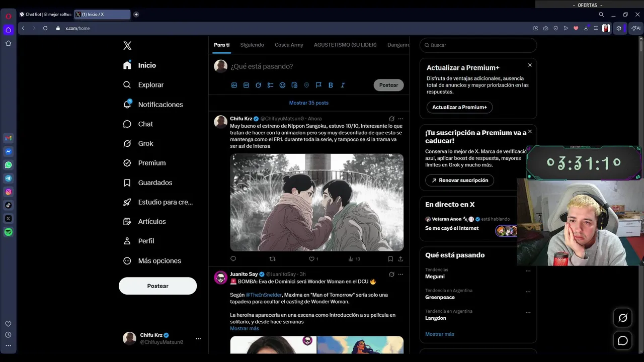The height and width of the screenshot is (362, 644).
Task: Add location tag in composer
Action: tap(306, 85)
